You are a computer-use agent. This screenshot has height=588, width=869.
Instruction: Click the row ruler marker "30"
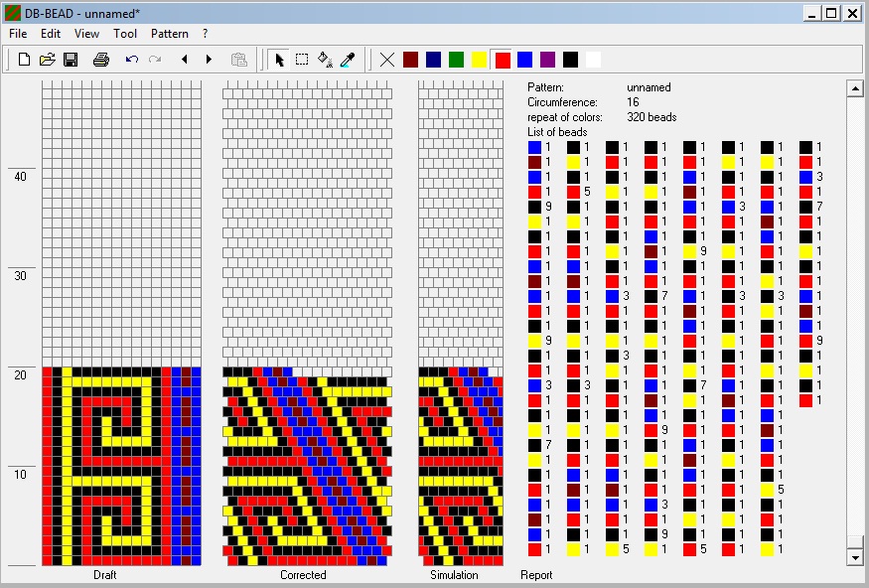point(20,275)
